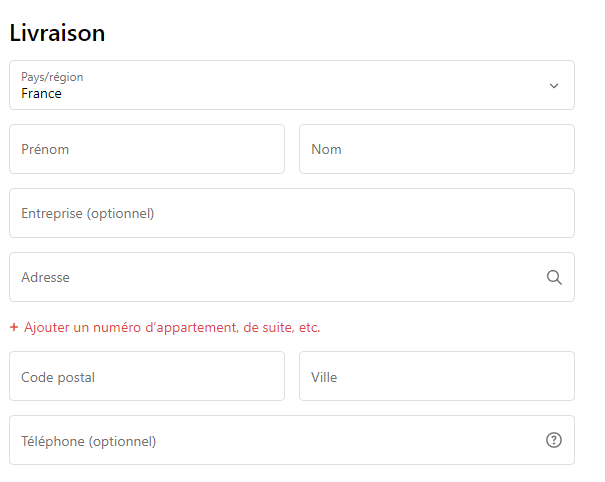Click the red plus icon
Viewport: 605px width, 482px height.
14,327
